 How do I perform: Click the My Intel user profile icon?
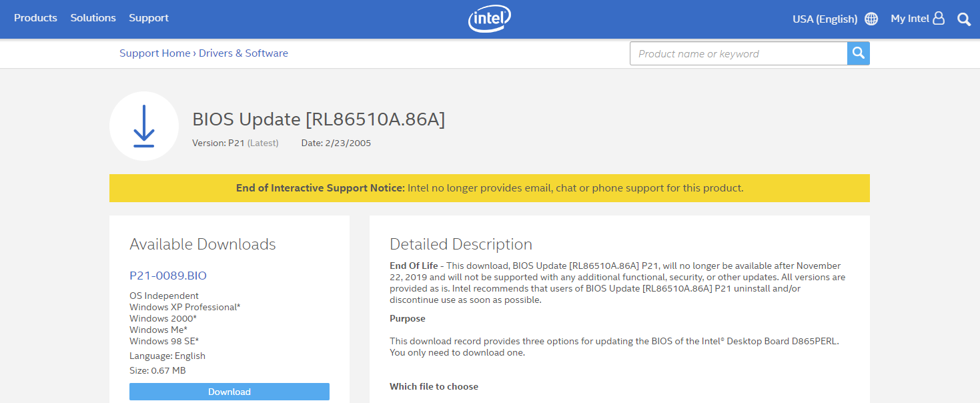939,18
